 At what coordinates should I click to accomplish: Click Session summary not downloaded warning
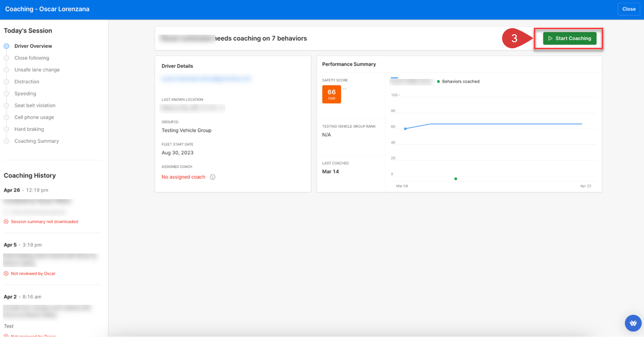pos(44,221)
